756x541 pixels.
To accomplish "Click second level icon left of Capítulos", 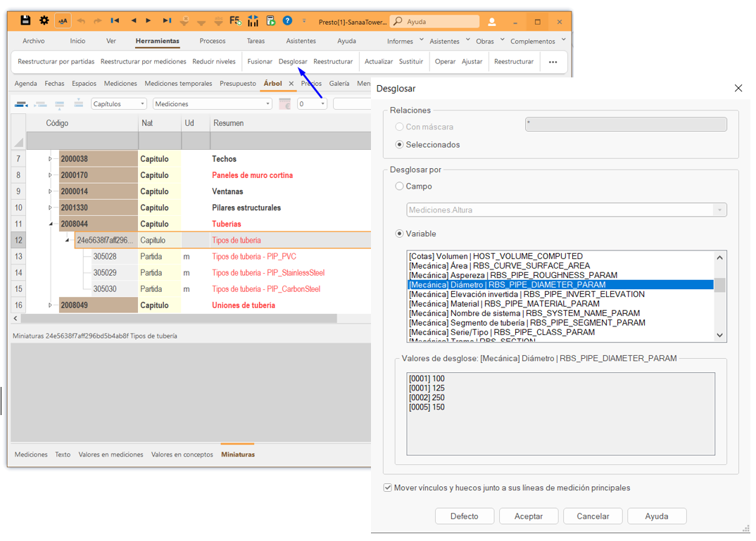I will tap(41, 104).
